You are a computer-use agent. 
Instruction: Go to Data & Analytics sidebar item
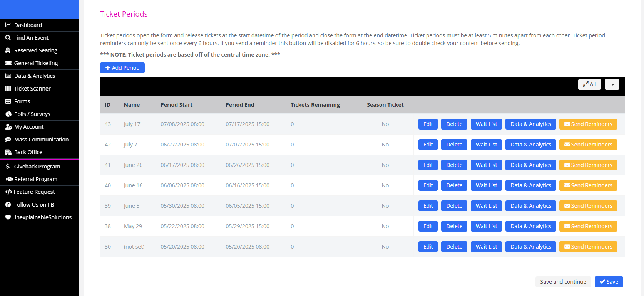pos(34,76)
